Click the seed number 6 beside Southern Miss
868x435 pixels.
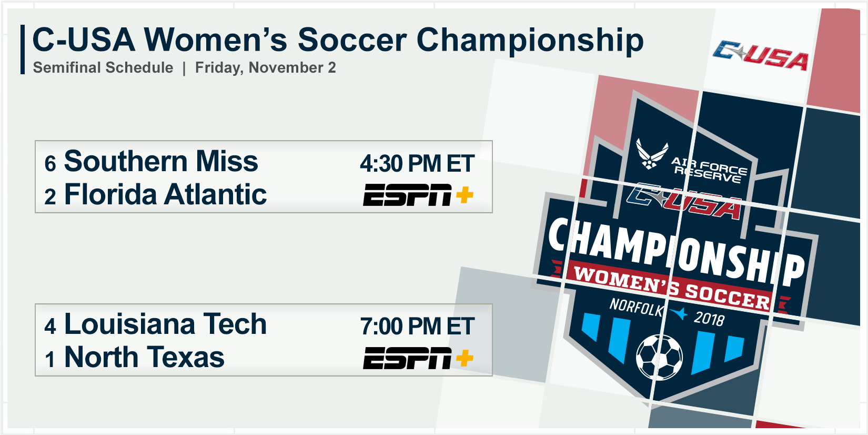[x=50, y=164]
